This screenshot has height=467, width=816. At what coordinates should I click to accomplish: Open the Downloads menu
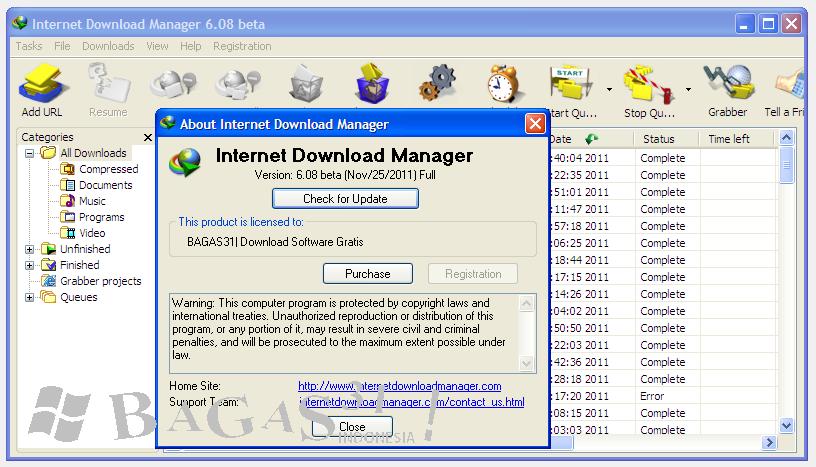click(x=108, y=46)
